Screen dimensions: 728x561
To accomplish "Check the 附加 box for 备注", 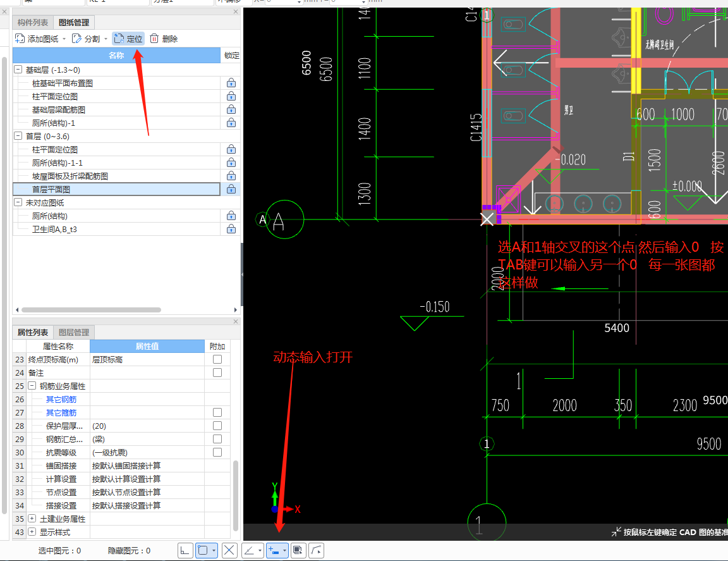I will pos(217,373).
